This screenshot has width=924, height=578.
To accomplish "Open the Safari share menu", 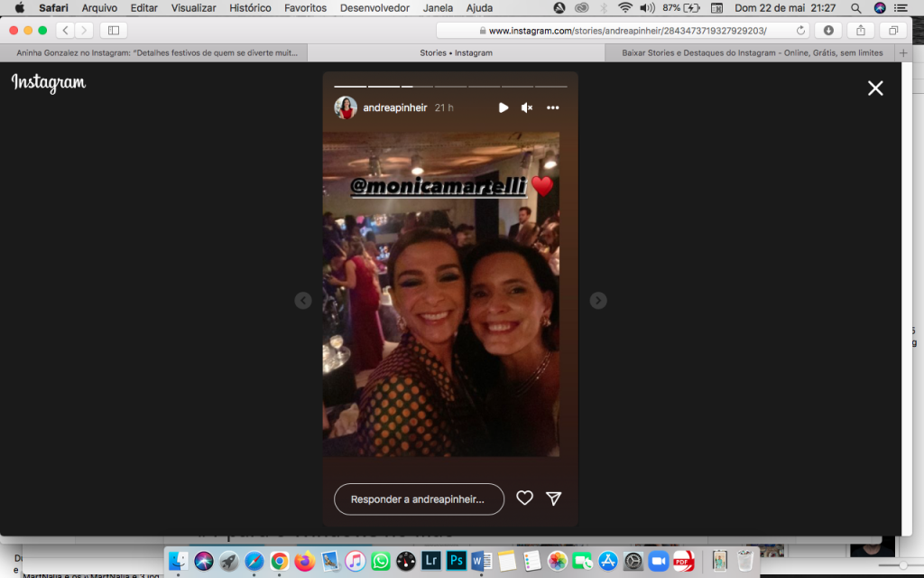I will tap(860, 30).
